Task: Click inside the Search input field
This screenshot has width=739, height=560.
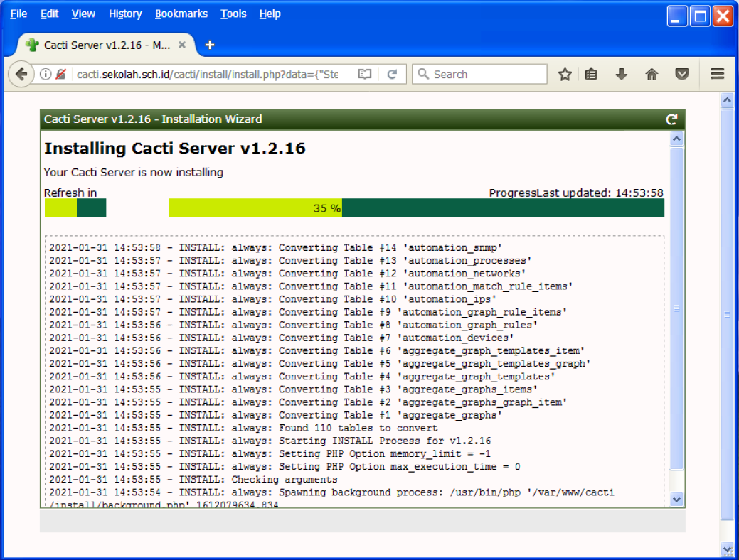Action: pyautogui.click(x=487, y=74)
